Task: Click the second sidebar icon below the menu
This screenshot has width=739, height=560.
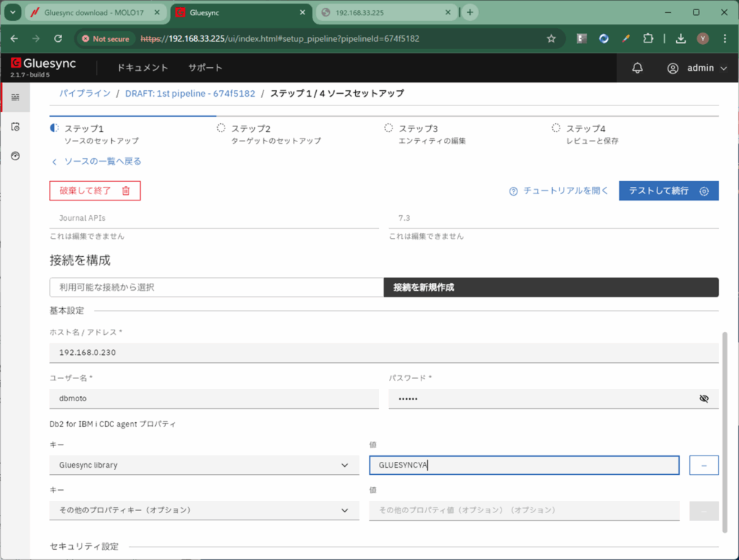Action: point(15,126)
